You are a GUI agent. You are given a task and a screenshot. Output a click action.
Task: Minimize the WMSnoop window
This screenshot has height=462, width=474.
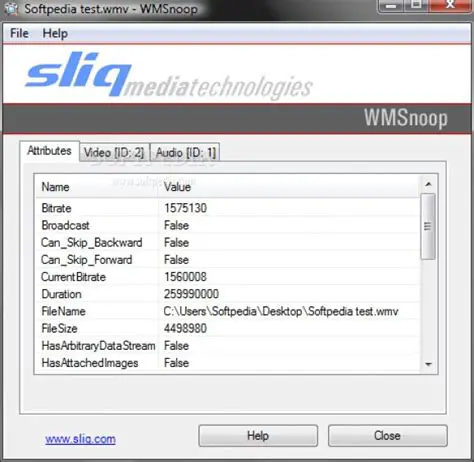[x=391, y=6]
